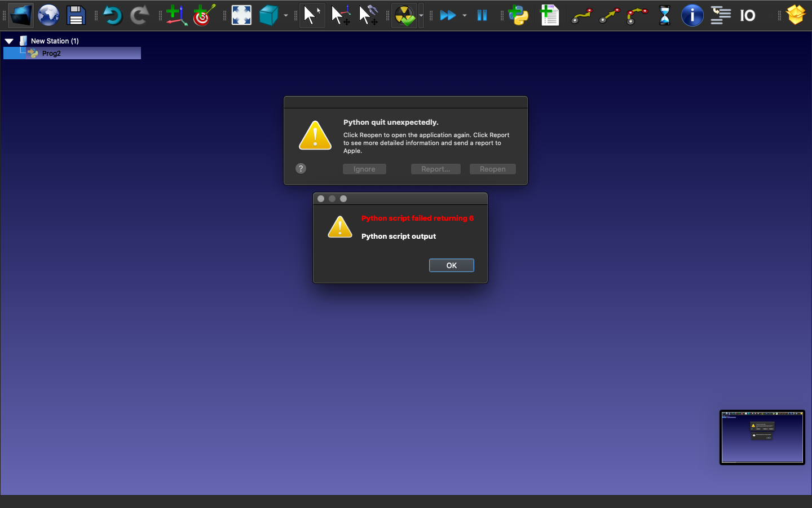The width and height of the screenshot is (812, 508).
Task: Add a new target icon
Action: pos(204,15)
